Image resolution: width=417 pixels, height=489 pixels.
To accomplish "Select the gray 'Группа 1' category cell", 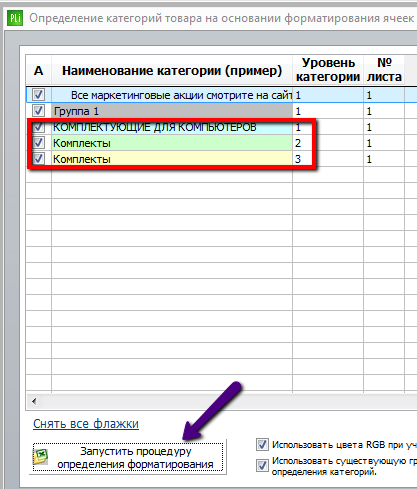I will 172,111.
